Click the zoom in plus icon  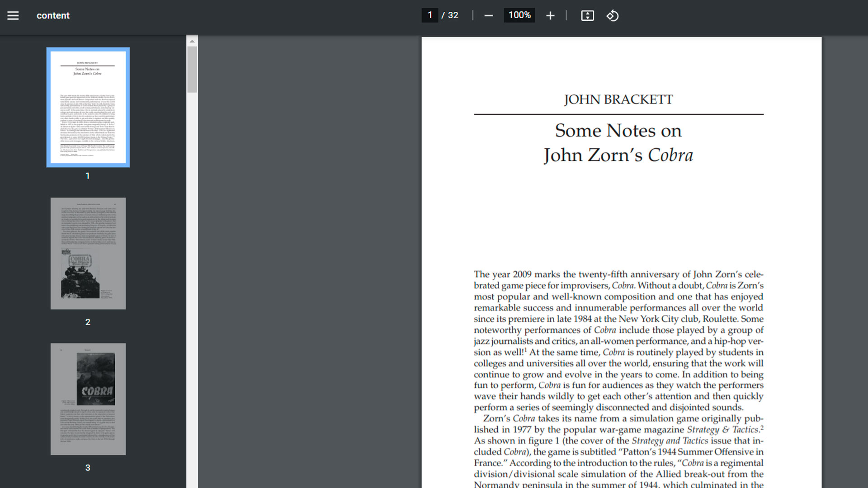coord(550,15)
